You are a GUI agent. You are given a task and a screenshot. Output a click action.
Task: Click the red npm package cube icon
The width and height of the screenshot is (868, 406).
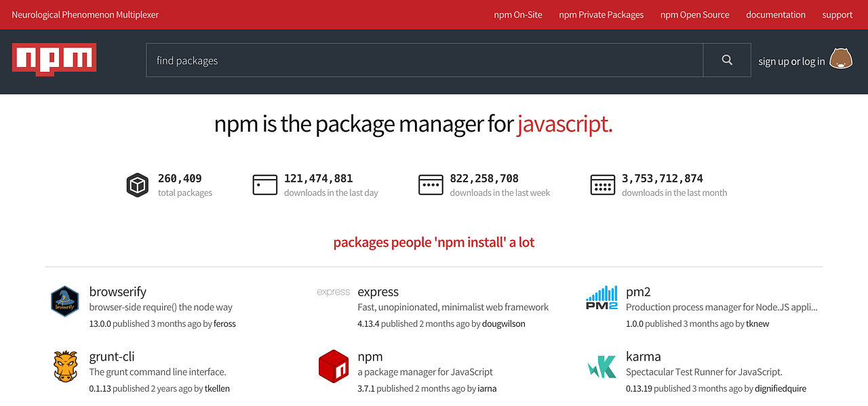(333, 366)
